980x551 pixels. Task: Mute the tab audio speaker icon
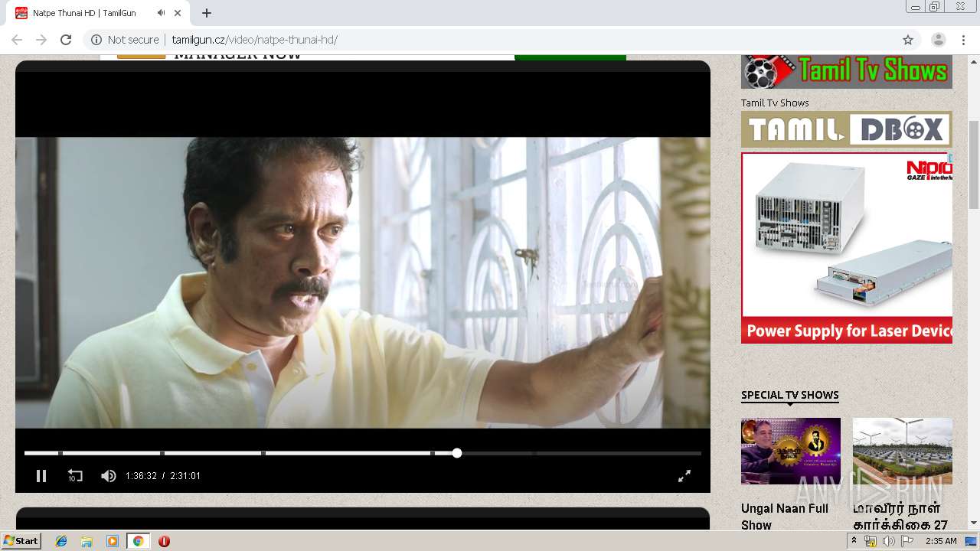161,13
